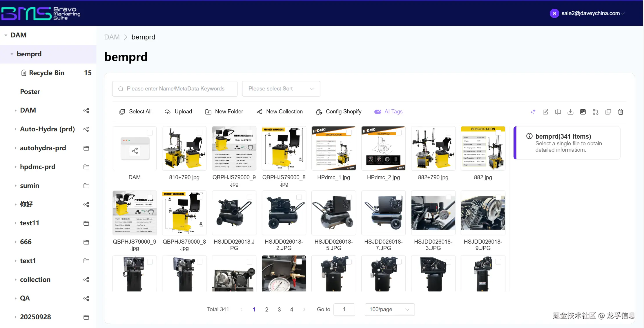Click the Upload button

pos(178,112)
